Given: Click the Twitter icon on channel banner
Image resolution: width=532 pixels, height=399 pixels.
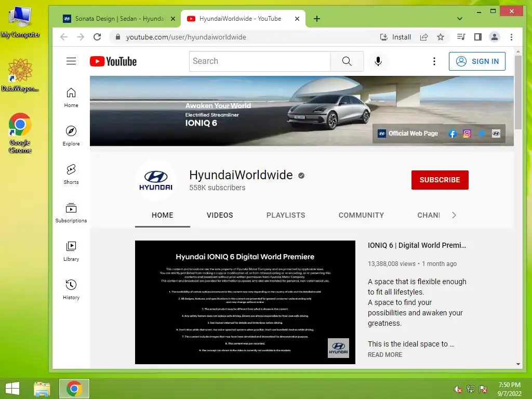Looking at the screenshot, I should coord(482,134).
